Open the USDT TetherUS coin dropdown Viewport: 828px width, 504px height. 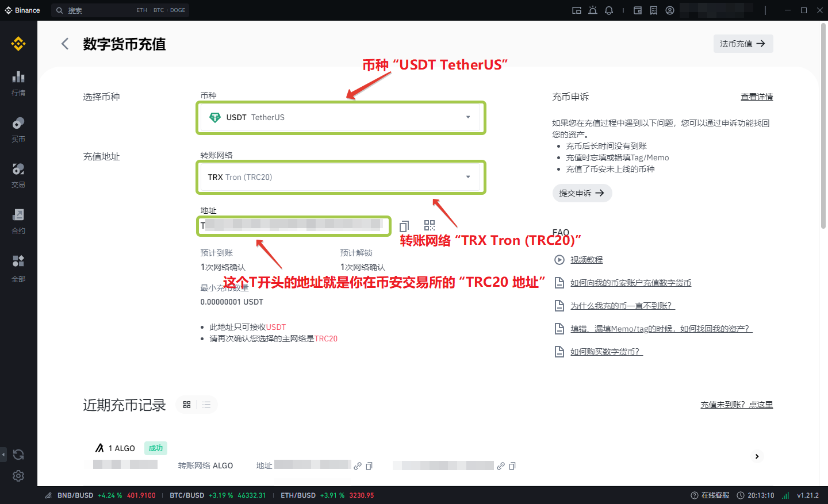341,118
